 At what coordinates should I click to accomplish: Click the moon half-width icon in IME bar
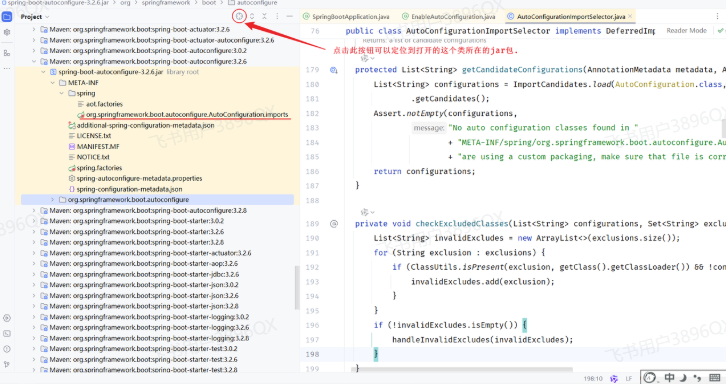pyautogui.click(x=683, y=378)
